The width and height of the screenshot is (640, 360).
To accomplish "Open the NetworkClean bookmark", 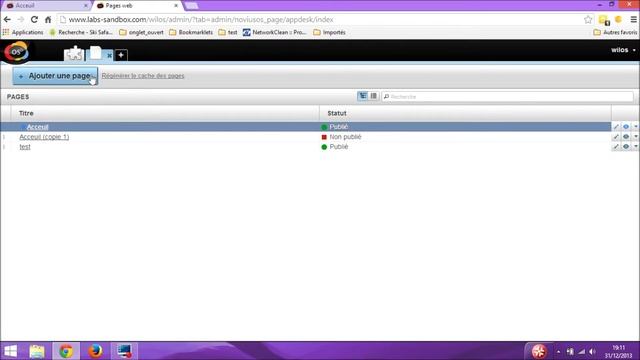I will tap(275, 32).
